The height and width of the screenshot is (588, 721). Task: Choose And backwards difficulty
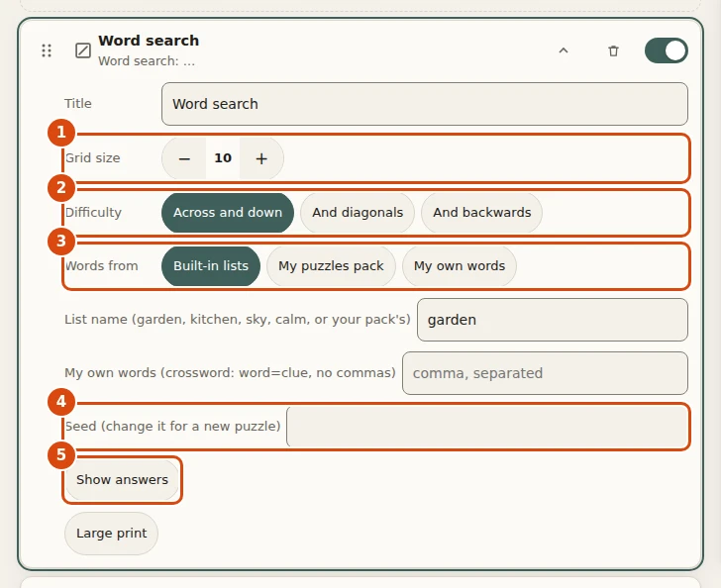(x=482, y=213)
